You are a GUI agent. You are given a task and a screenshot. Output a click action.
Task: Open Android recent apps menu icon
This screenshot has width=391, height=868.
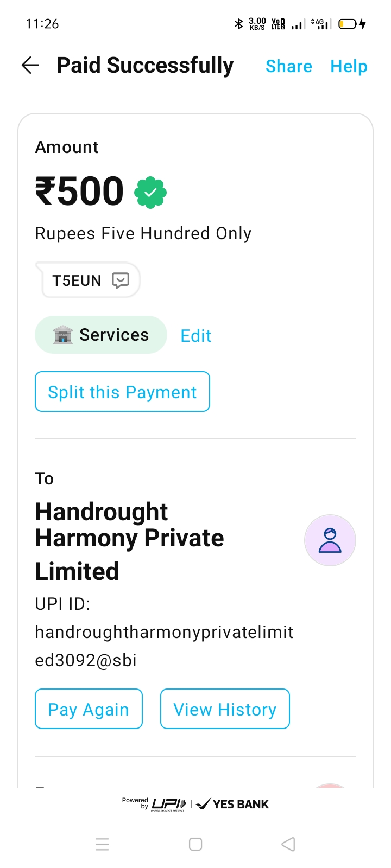tap(102, 844)
